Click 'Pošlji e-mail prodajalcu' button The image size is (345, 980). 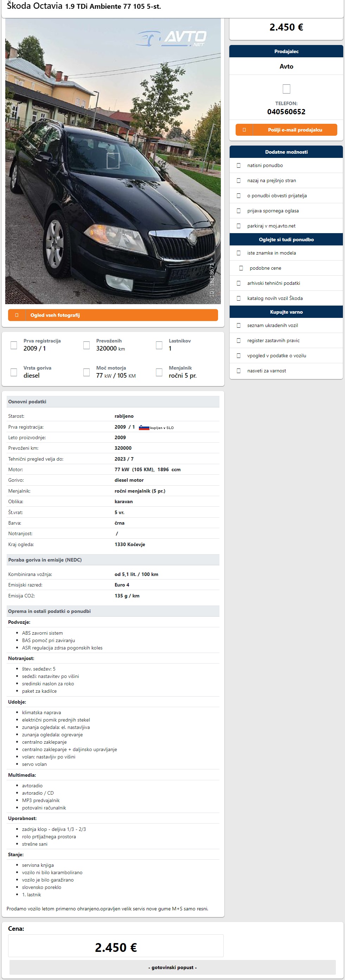pyautogui.click(x=286, y=130)
